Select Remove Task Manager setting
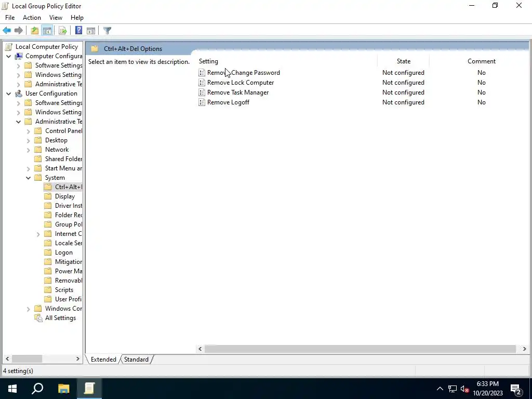 click(x=238, y=92)
